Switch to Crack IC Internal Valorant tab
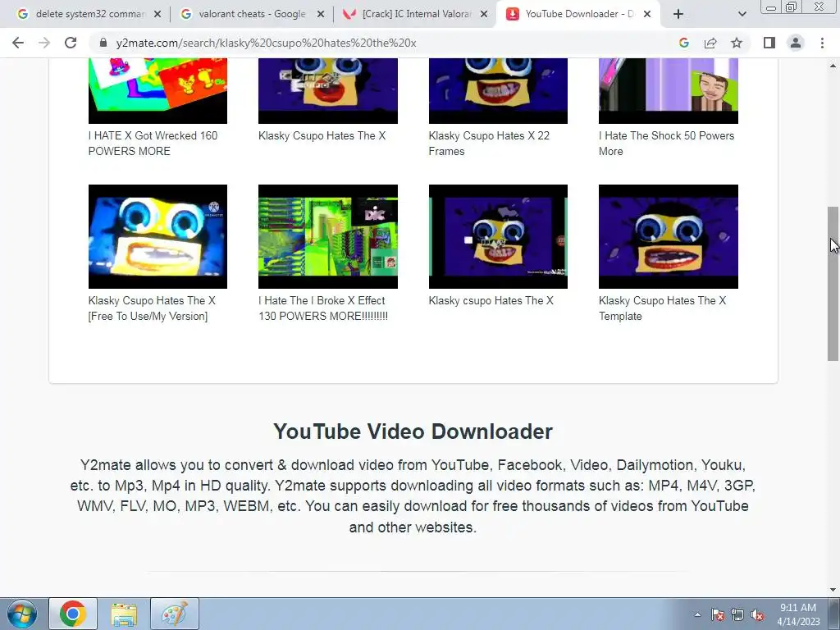 click(416, 14)
